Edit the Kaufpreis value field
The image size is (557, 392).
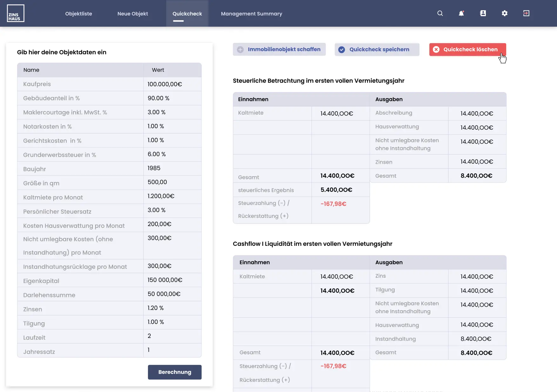click(172, 84)
